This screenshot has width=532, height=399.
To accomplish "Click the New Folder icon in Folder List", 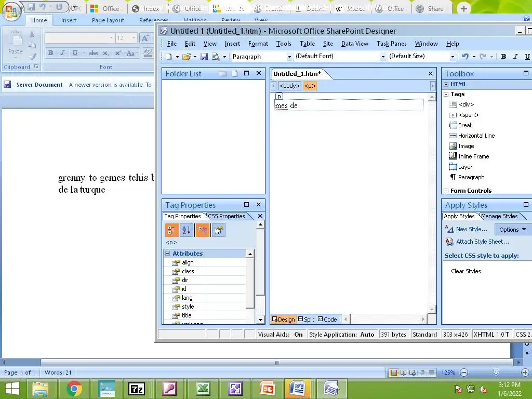I will click(x=222, y=73).
